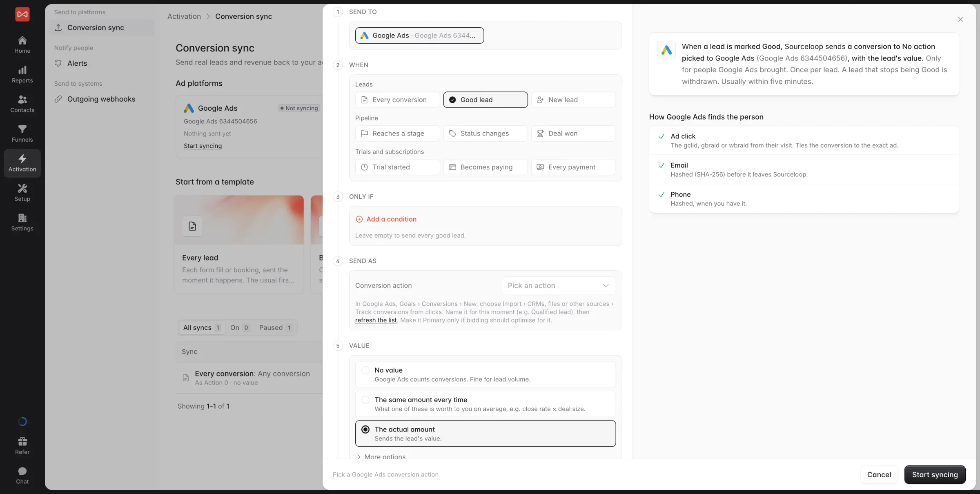Screen dimensions: 980x494
Task: Select the Deal won trigger
Action: (x=573, y=134)
